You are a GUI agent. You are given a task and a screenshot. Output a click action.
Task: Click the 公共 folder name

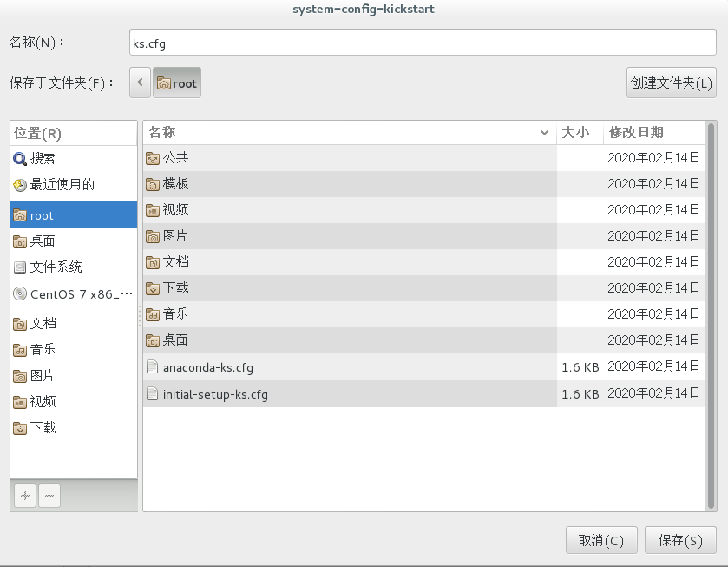[175, 157]
